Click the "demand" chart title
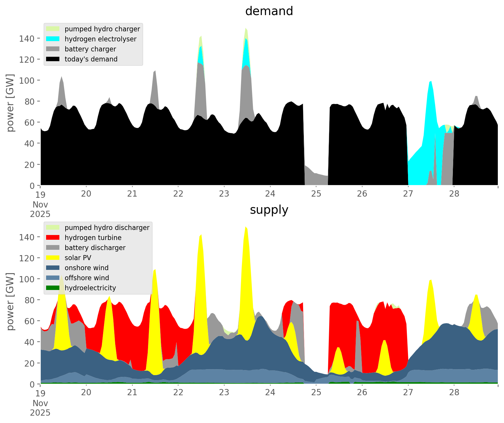Image resolution: width=504 pixels, height=423 pixels. click(269, 11)
